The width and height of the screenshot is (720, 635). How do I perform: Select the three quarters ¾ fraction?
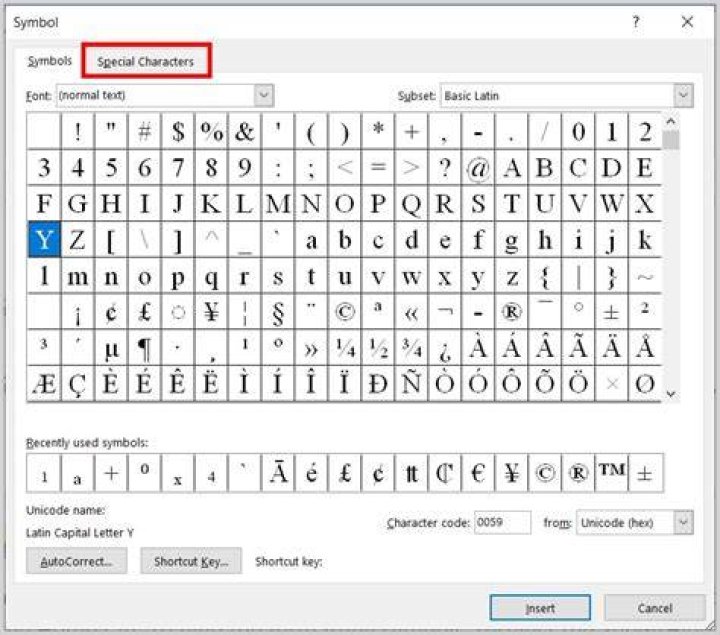coord(411,348)
